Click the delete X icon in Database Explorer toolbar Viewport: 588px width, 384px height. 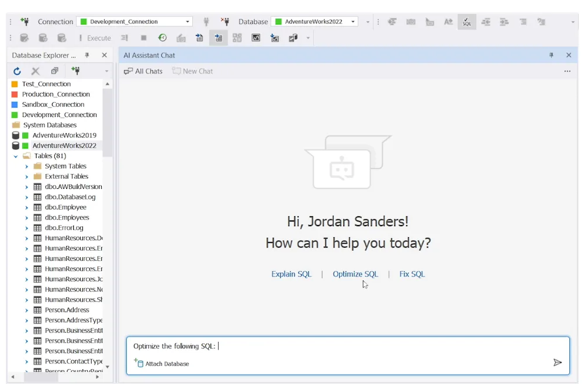click(35, 71)
